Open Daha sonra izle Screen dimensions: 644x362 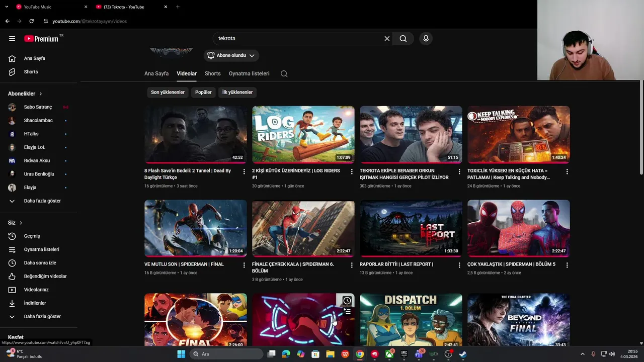tap(39, 263)
